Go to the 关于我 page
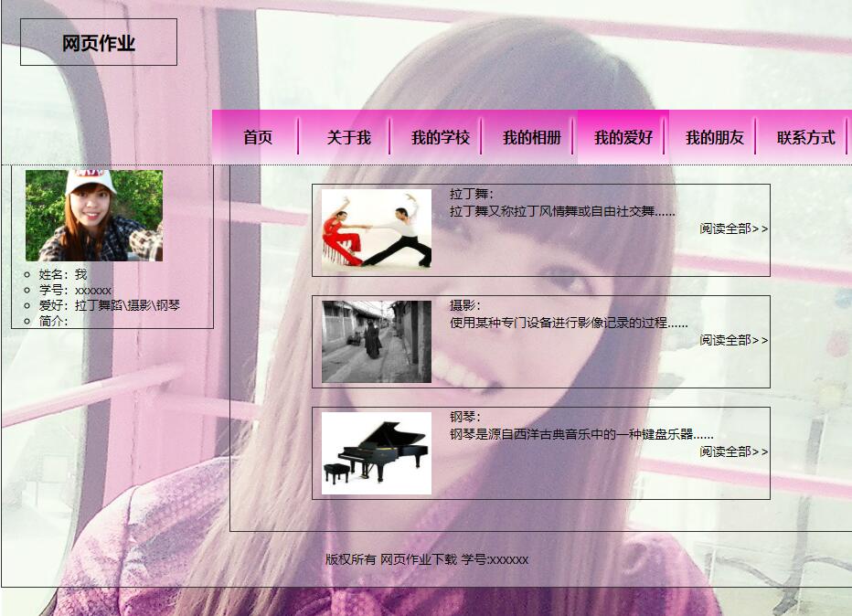 point(348,138)
